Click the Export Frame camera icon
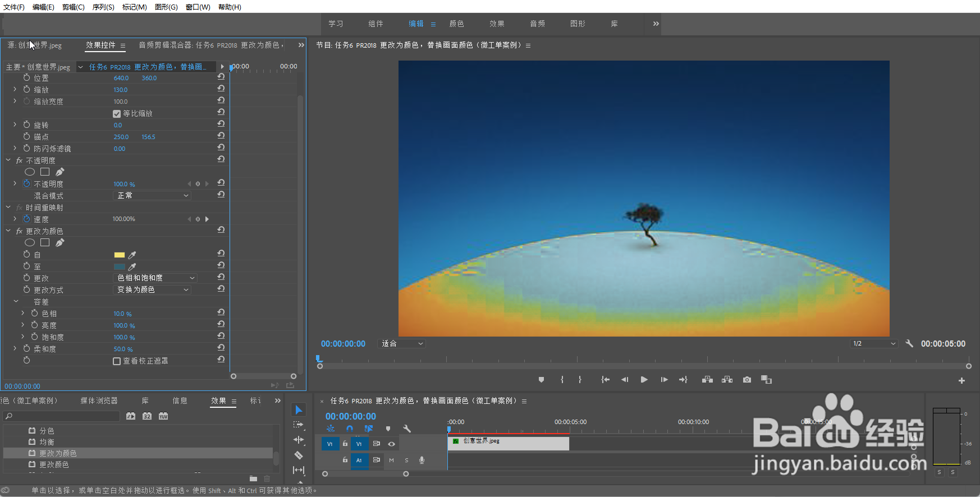This screenshot has height=497, width=980. click(x=747, y=380)
